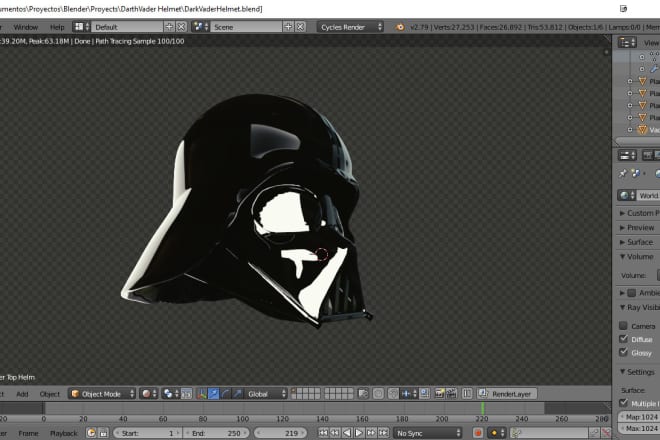Toggle the pin icon in the properties context
Screen dimensions: 660x440
(x=622, y=173)
